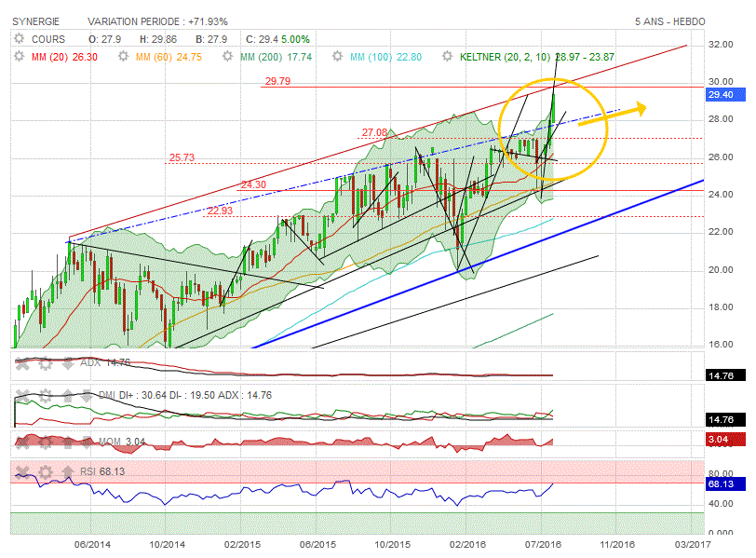This screenshot has height=558, width=756.
Task: Click the 02/2016 date on time axis
Action: (x=467, y=545)
